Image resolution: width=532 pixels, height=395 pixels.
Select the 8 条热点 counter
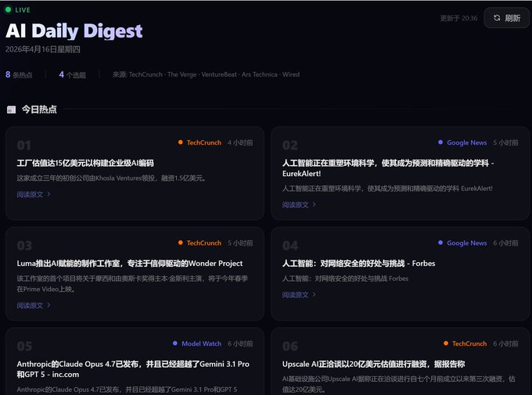pyautogui.click(x=19, y=74)
